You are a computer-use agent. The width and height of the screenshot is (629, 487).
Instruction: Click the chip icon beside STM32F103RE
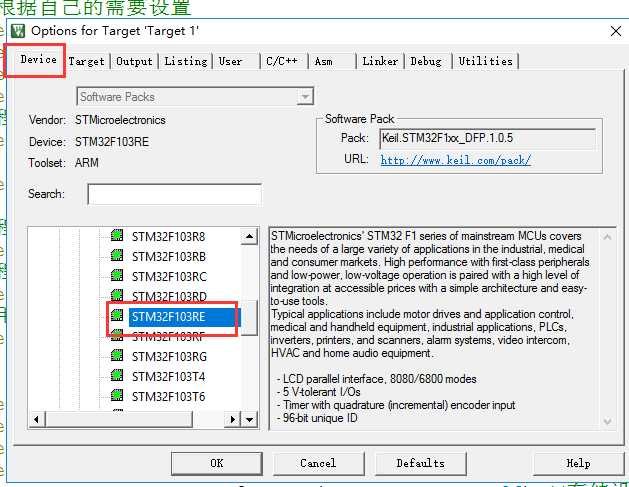[x=117, y=316]
